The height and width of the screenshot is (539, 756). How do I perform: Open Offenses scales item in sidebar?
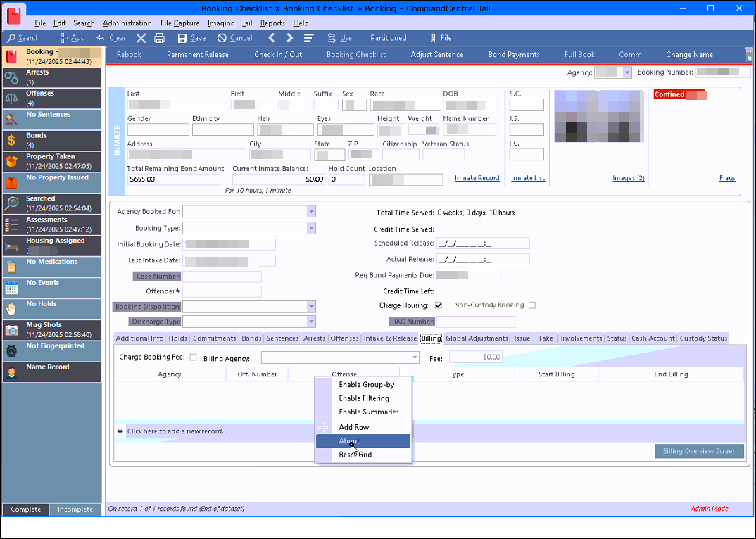pyautogui.click(x=52, y=99)
